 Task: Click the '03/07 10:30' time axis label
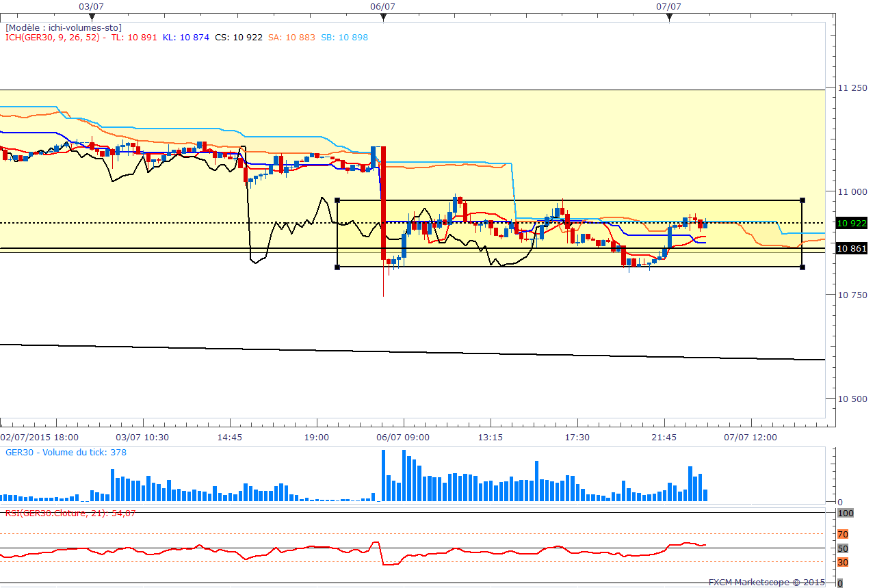pyautogui.click(x=142, y=437)
